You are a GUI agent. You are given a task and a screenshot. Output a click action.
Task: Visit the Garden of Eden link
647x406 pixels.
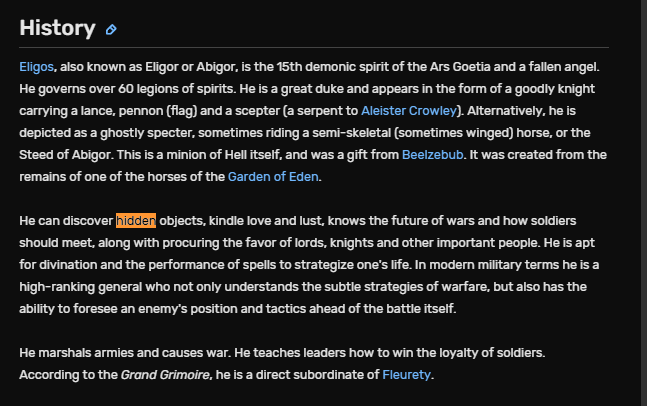[x=273, y=177]
